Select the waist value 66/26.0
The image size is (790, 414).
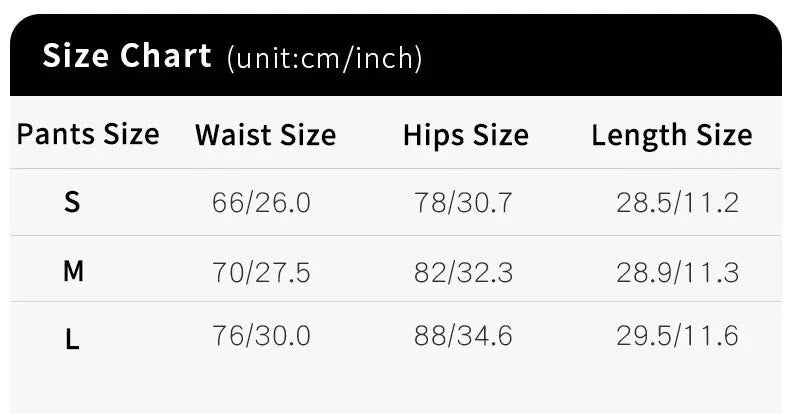[261, 203]
